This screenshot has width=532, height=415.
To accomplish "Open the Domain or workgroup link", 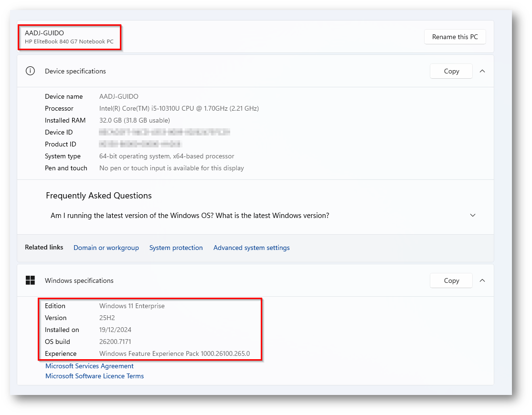I will pos(106,248).
